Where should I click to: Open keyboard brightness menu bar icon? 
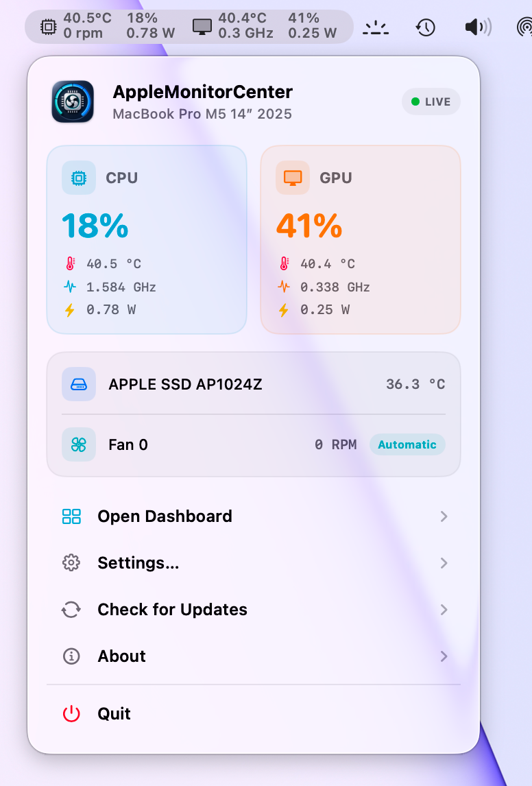click(x=376, y=27)
